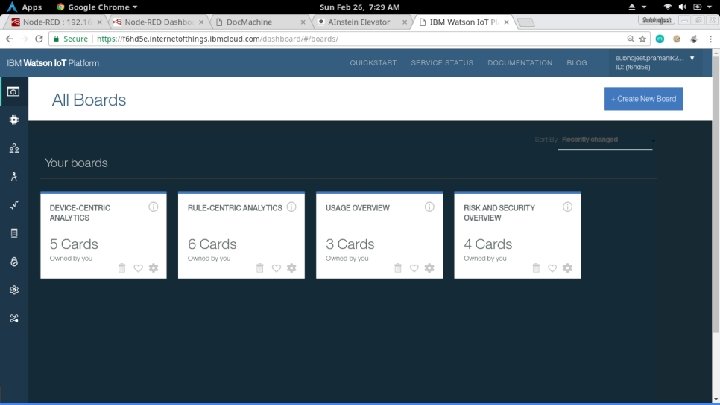Open new browser tab button

525,22
